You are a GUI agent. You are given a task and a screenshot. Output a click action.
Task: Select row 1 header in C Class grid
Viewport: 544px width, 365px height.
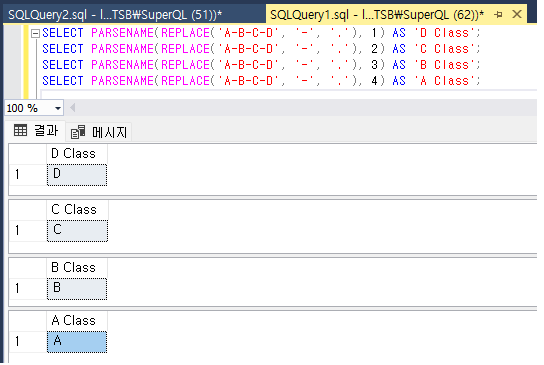coord(28,230)
